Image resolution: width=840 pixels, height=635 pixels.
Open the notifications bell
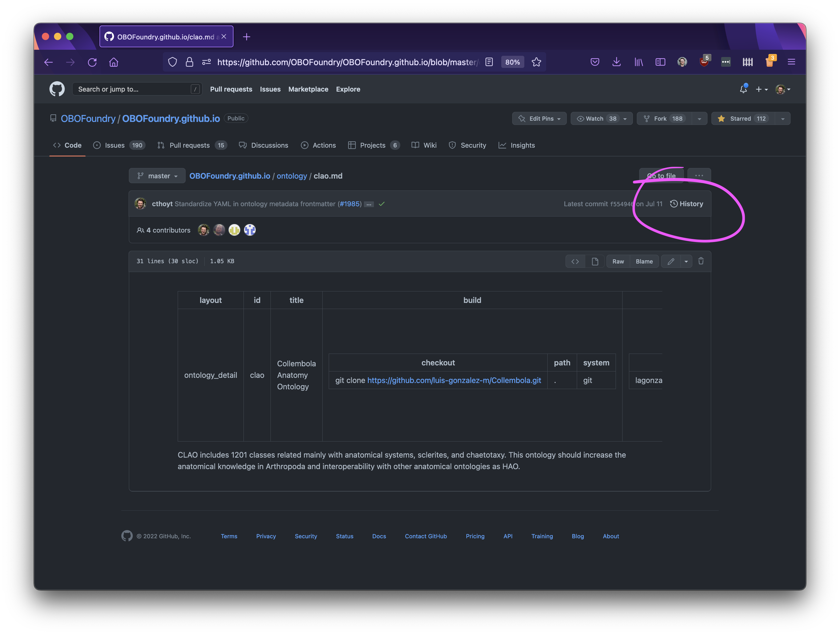(x=743, y=89)
